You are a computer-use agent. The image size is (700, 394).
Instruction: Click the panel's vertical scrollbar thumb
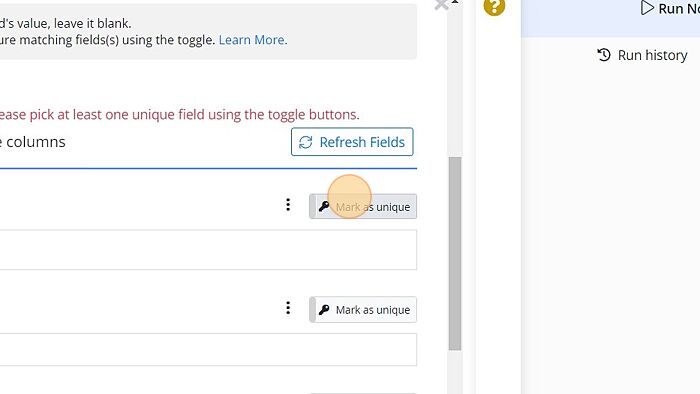coord(455,253)
